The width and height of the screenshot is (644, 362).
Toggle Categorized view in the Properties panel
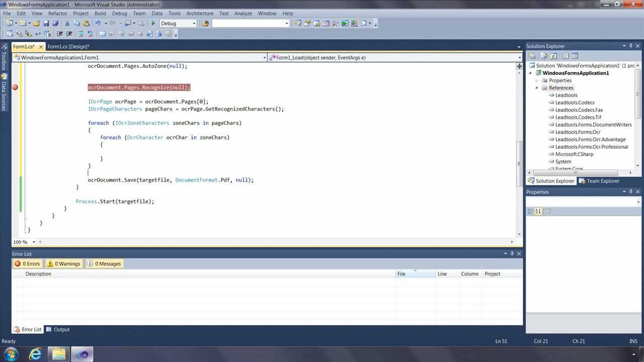click(x=530, y=211)
